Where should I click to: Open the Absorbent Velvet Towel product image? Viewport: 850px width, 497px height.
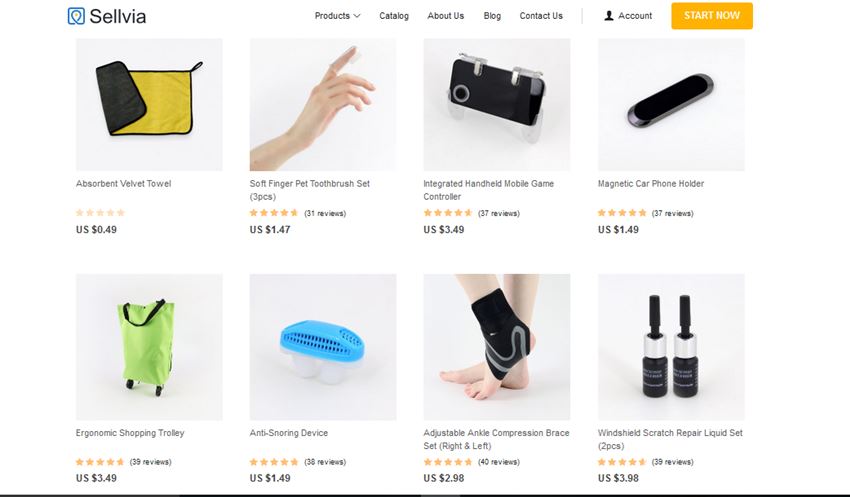click(149, 104)
